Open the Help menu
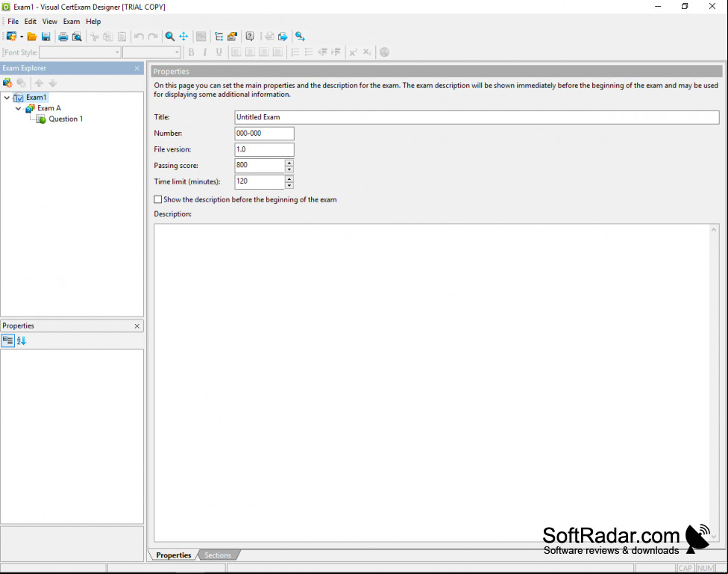 coord(93,22)
